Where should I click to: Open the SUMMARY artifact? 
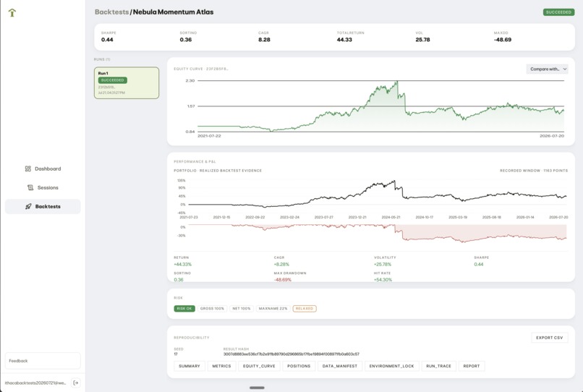click(190, 366)
